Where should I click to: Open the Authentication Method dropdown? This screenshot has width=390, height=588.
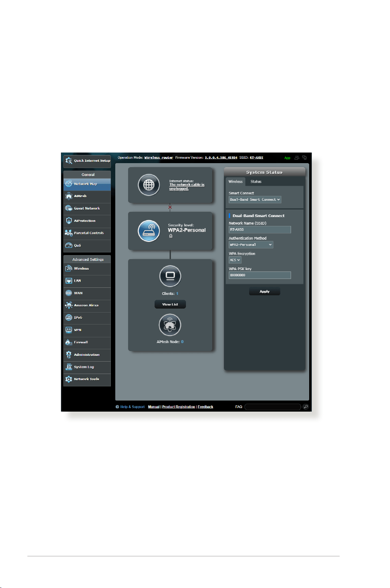tap(251, 244)
